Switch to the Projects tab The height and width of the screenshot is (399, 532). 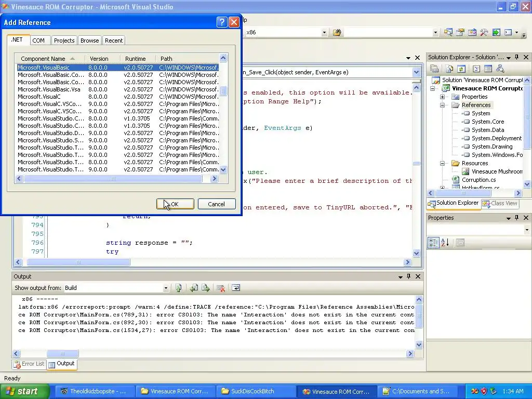click(x=64, y=41)
